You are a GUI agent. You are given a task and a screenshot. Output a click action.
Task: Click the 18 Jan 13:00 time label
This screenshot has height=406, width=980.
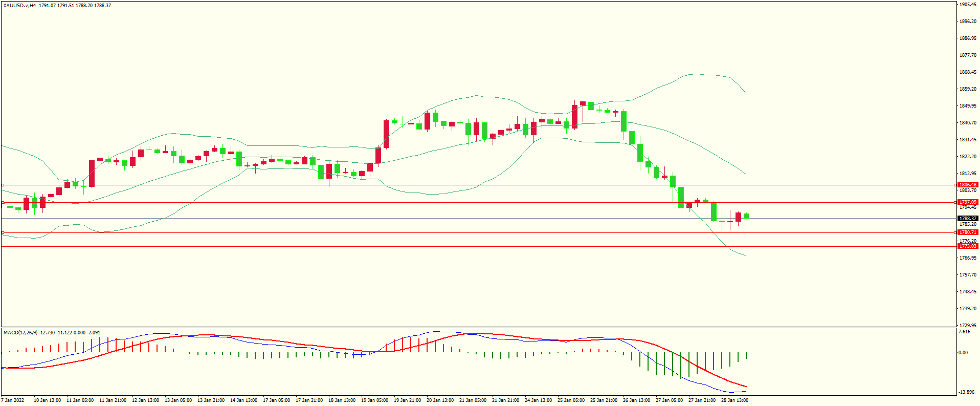tap(342, 400)
